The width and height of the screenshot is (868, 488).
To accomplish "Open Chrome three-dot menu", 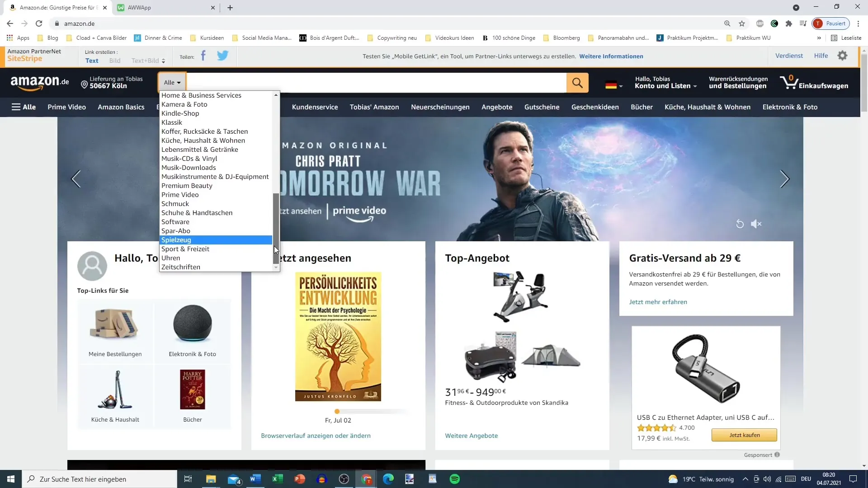I will [858, 23].
